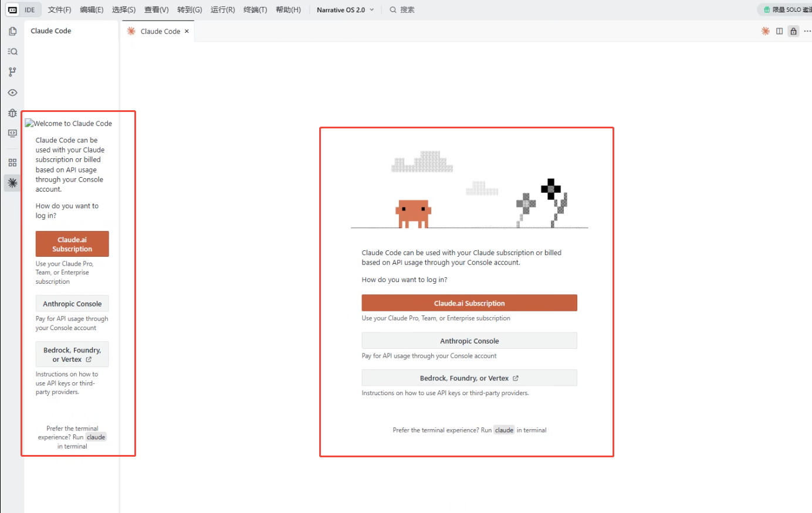Open the 文件(F) menu
The height and width of the screenshot is (513, 812).
pos(59,10)
